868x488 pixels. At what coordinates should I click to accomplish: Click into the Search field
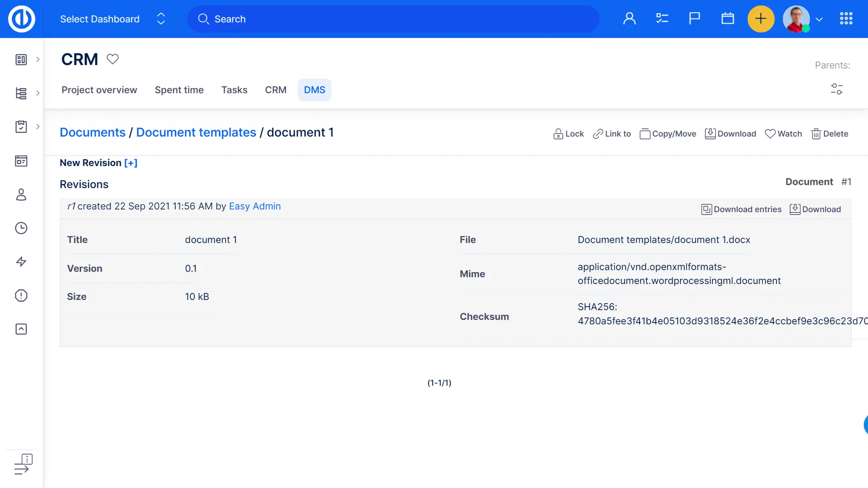(393, 19)
